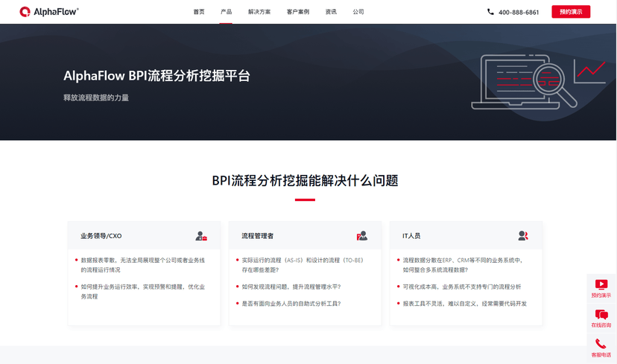Image resolution: width=617 pixels, height=364 pixels.
Task: Open the 首页 menu item
Action: pyautogui.click(x=199, y=12)
